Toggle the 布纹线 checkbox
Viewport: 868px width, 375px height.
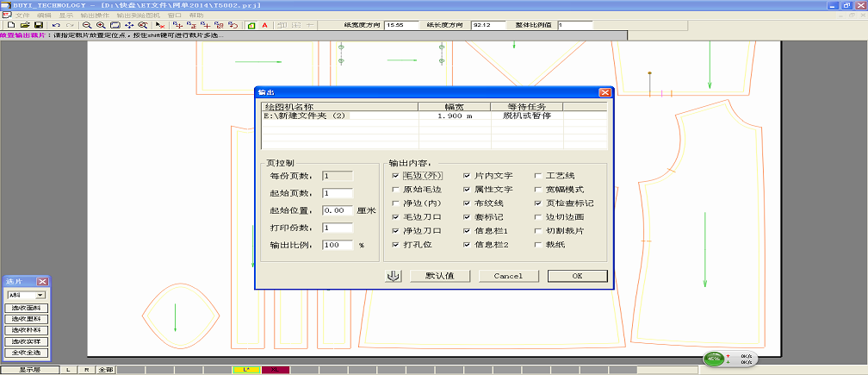[467, 203]
